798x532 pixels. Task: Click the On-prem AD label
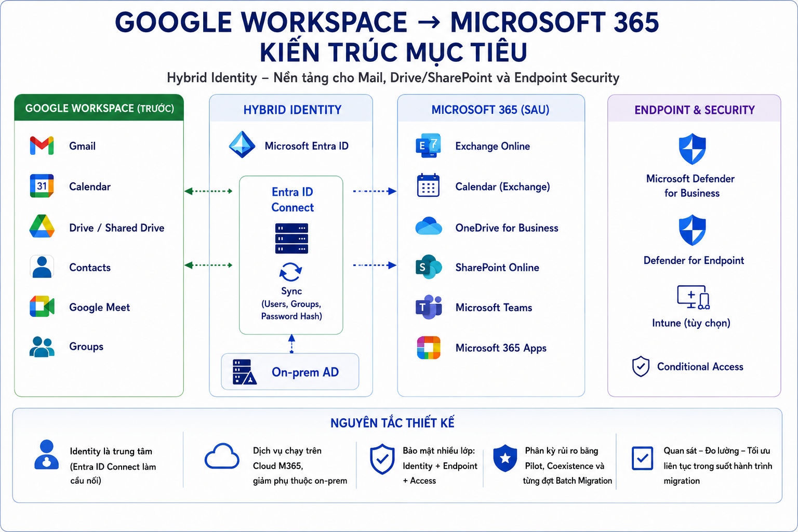coord(305,372)
